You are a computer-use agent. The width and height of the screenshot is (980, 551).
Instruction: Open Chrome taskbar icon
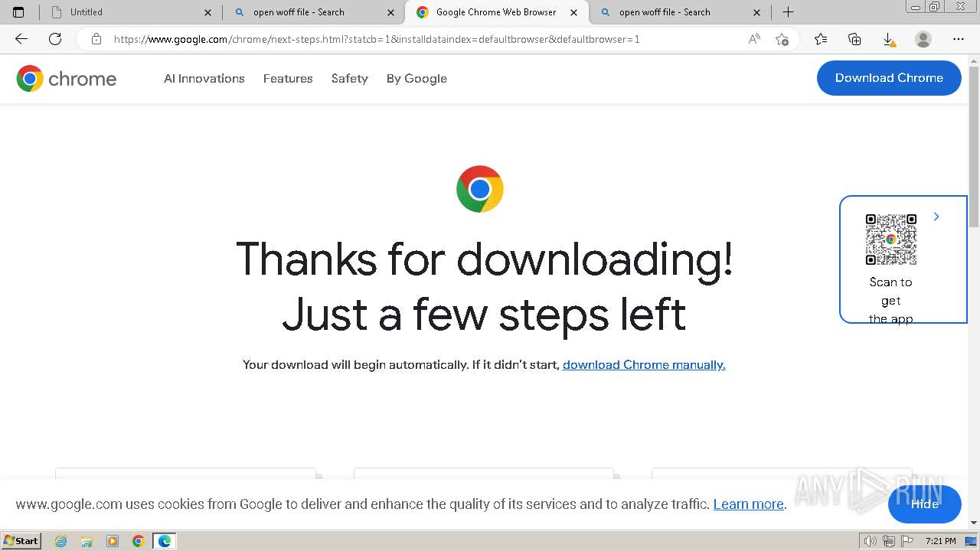(139, 541)
